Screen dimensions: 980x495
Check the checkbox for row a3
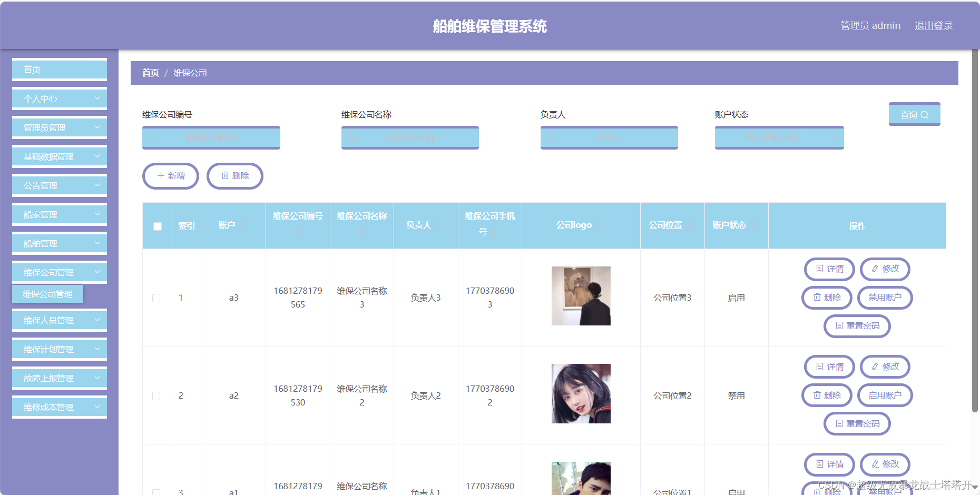(156, 298)
